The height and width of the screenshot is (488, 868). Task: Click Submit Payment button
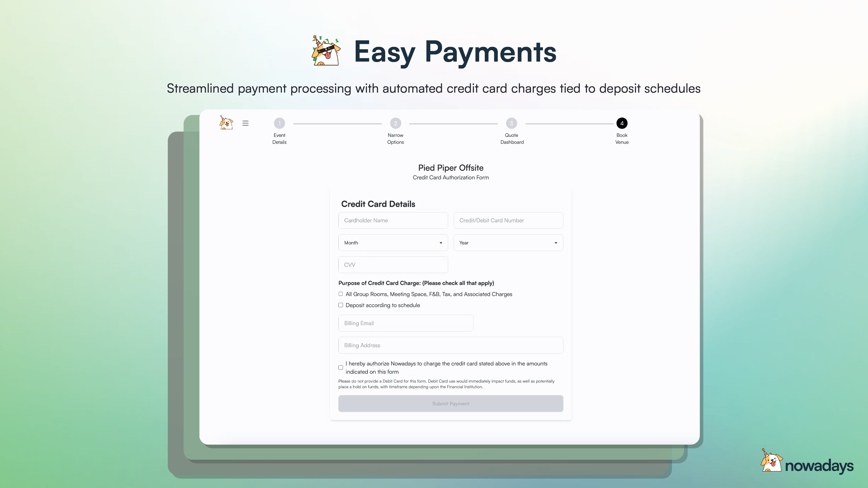(x=451, y=403)
